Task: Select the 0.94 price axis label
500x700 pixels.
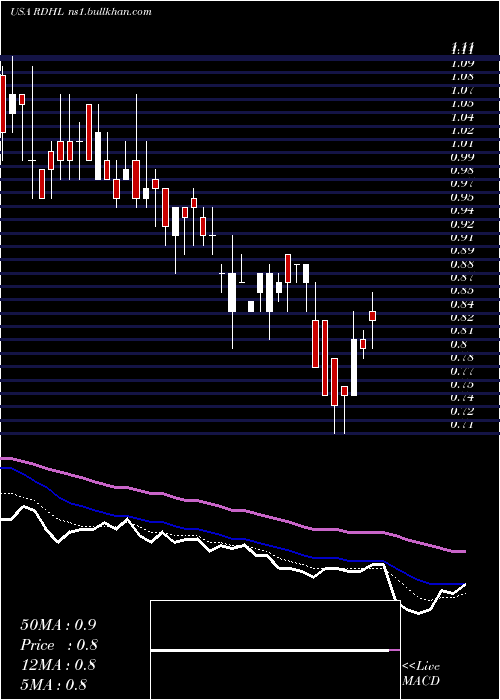Action: pos(462,210)
